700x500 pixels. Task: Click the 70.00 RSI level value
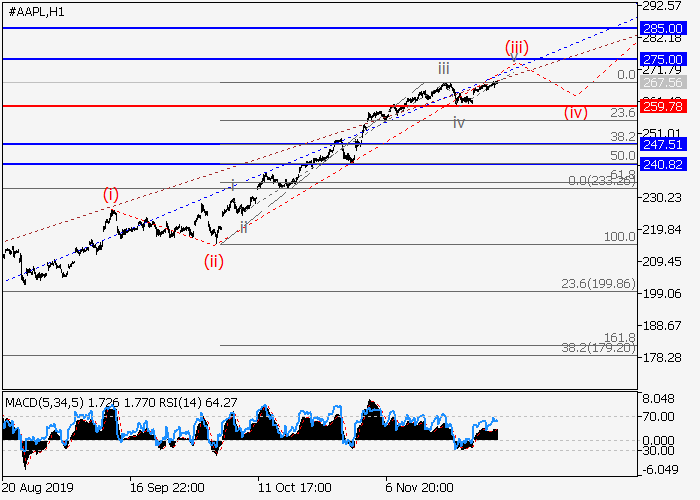pos(658,417)
